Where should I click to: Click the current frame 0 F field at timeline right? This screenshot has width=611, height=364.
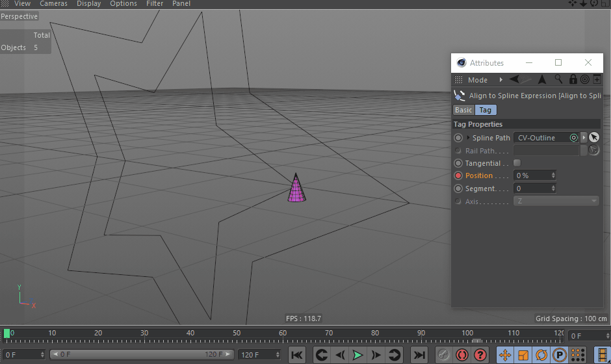click(x=589, y=336)
